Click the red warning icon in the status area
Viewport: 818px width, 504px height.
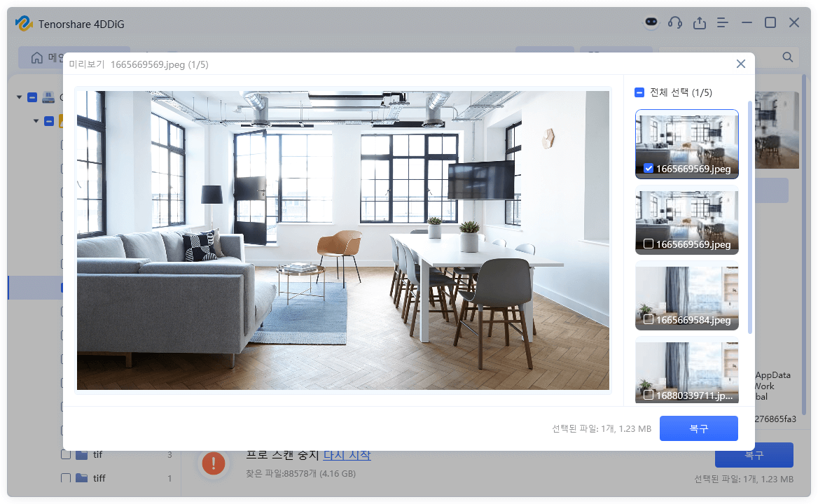[x=214, y=463]
